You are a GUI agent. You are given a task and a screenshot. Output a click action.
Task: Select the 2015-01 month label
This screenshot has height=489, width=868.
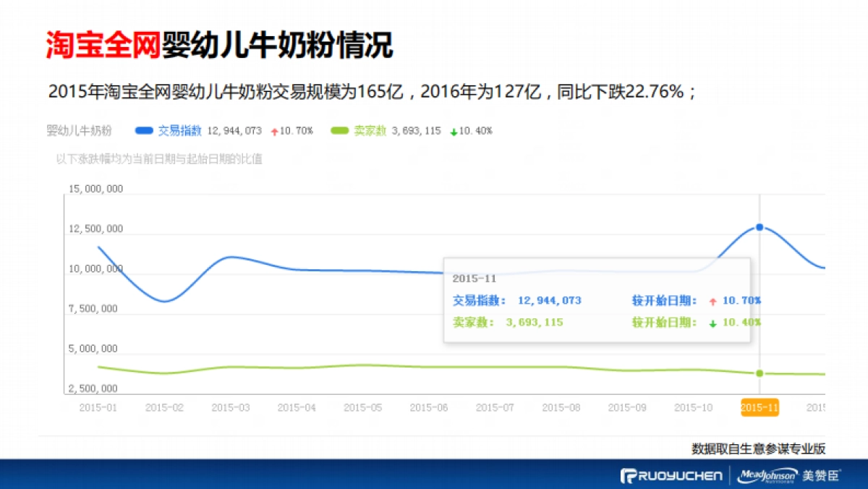coord(98,408)
